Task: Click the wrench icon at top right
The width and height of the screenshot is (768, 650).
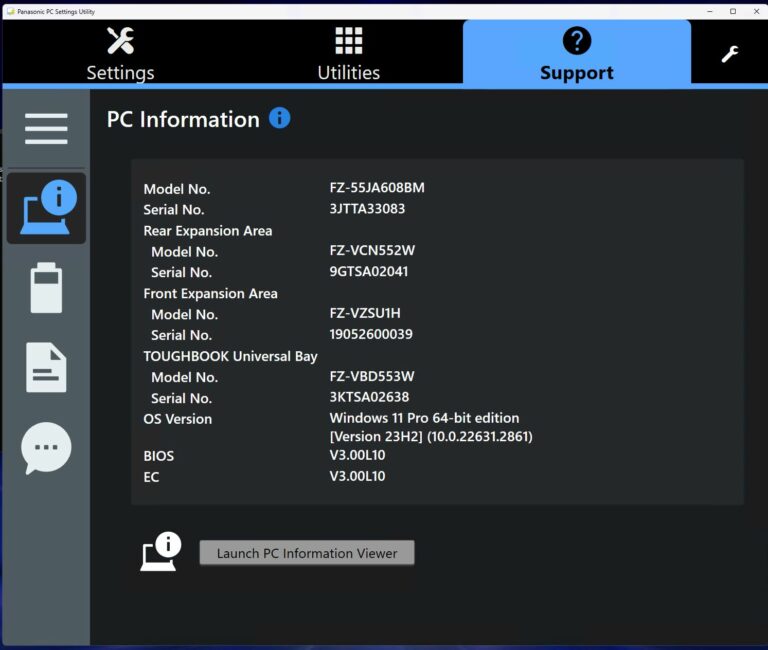Action: [x=730, y=54]
